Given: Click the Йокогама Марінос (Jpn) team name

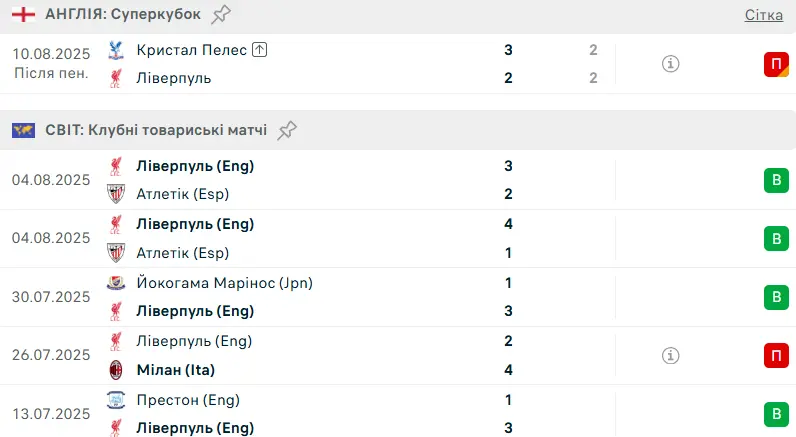Looking at the screenshot, I should 224,283.
